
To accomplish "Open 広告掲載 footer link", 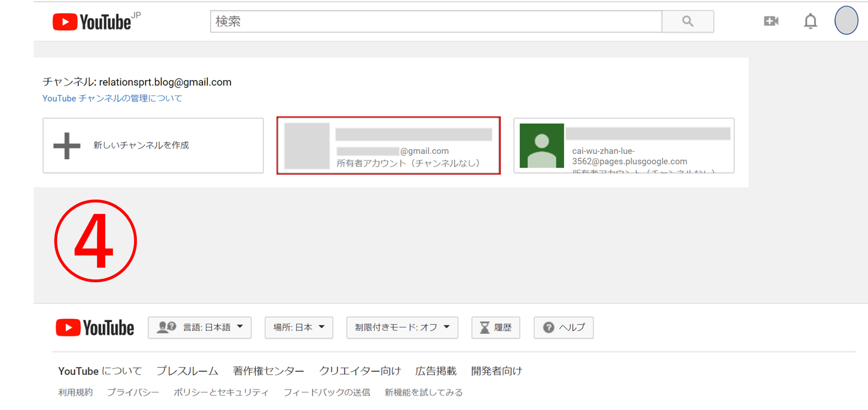I will [x=436, y=371].
